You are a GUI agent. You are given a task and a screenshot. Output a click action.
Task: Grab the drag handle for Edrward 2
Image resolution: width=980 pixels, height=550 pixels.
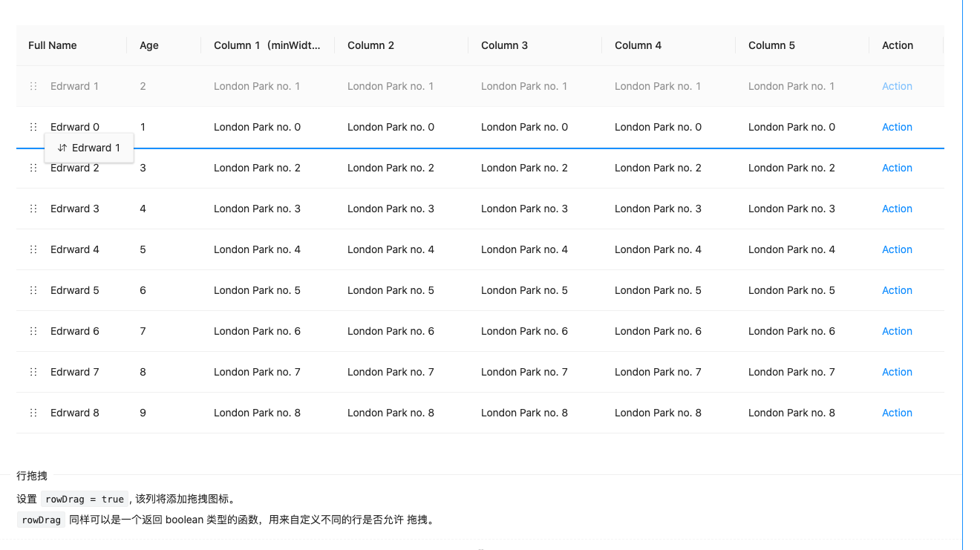33,168
